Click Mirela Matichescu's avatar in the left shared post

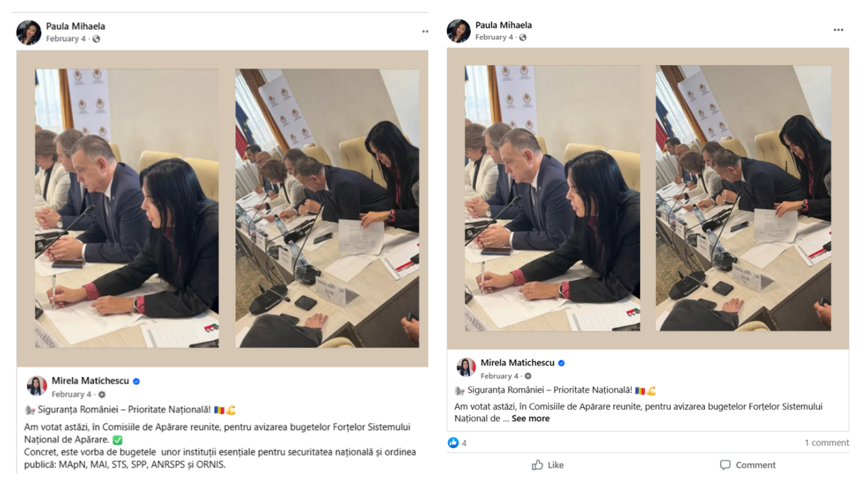point(37,386)
